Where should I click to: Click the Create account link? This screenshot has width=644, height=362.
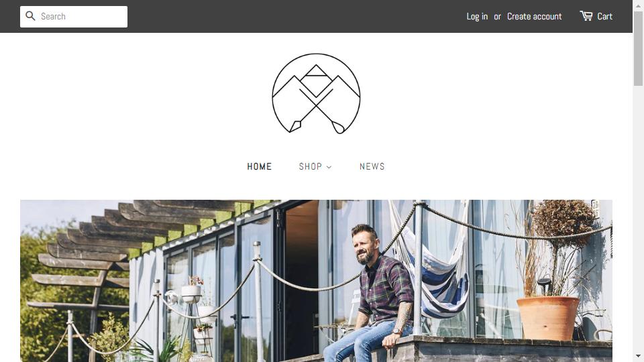point(535,16)
